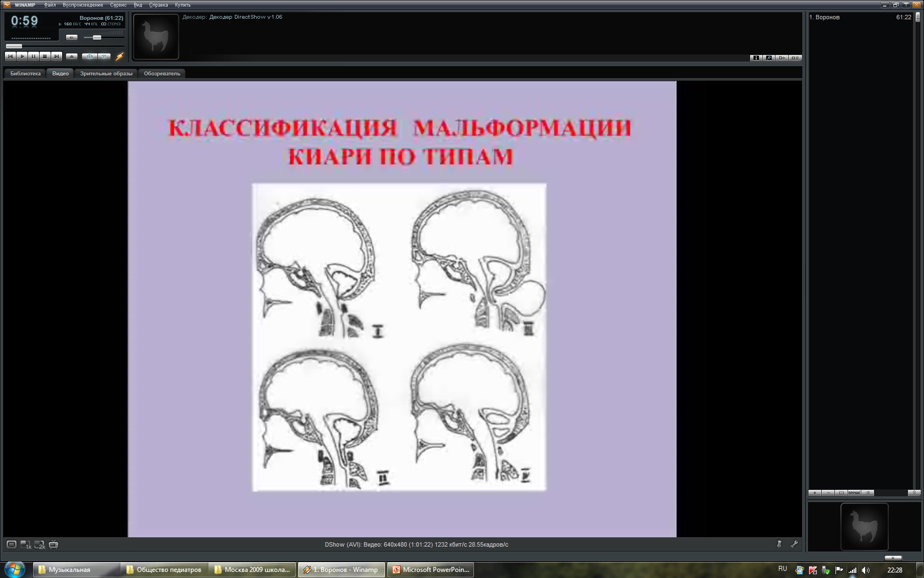Stop the playback

tap(45, 56)
